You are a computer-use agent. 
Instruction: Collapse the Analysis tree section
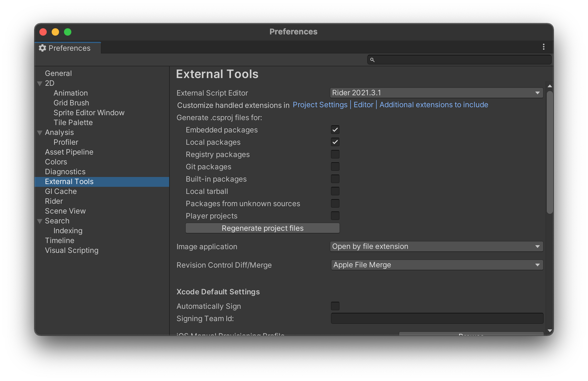(40, 133)
